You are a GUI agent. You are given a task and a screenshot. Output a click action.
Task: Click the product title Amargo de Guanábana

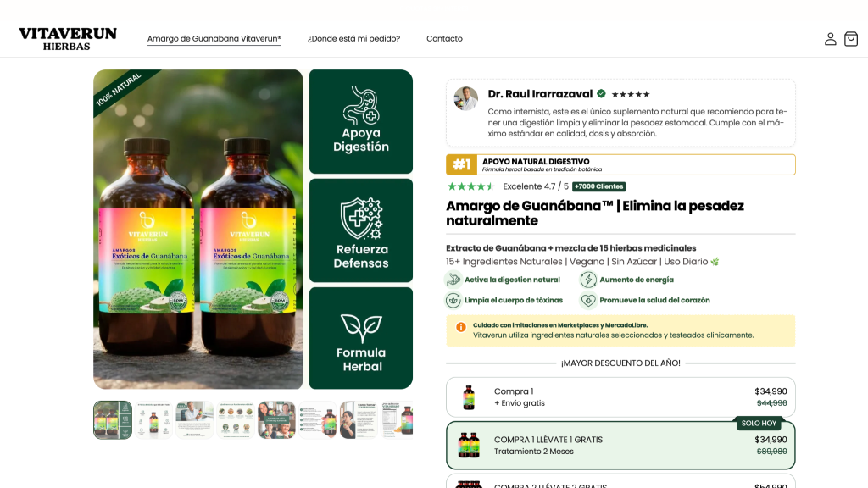tap(595, 213)
